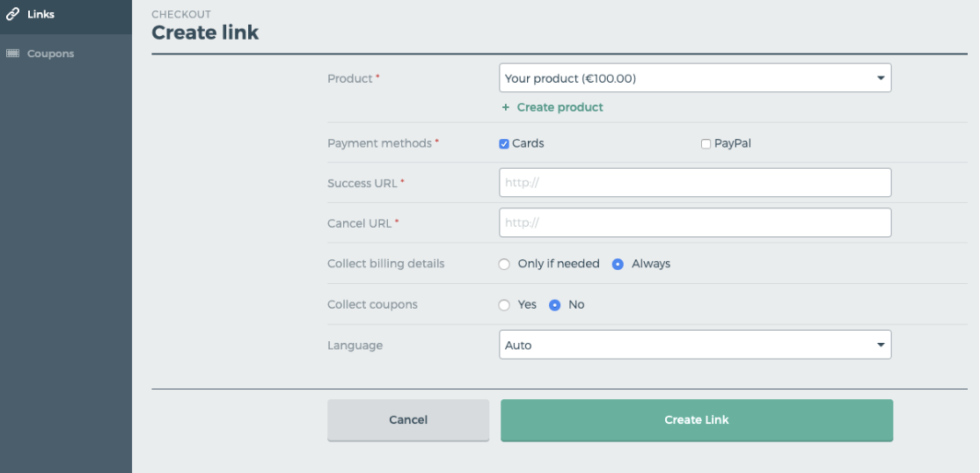Uncheck the Cards payment method checkbox
980x473 pixels.
click(505, 144)
